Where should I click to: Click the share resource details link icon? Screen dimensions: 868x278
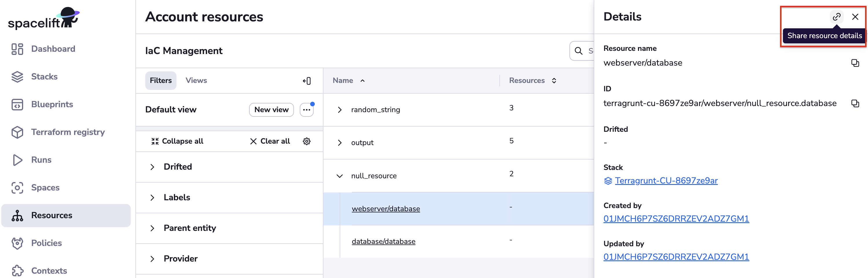[x=836, y=17]
